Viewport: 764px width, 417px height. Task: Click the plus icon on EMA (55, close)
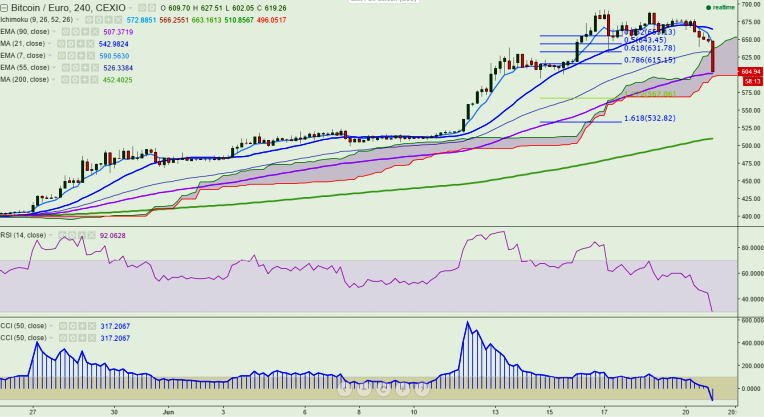(85, 67)
